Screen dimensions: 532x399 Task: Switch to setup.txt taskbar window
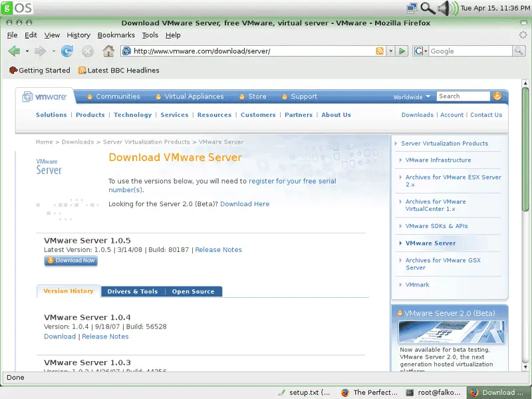(305, 392)
